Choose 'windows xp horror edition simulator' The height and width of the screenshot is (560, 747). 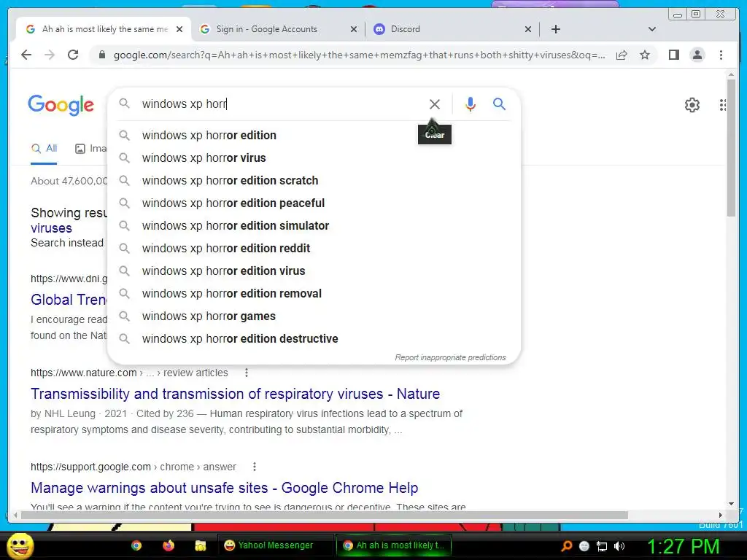[x=314, y=226]
